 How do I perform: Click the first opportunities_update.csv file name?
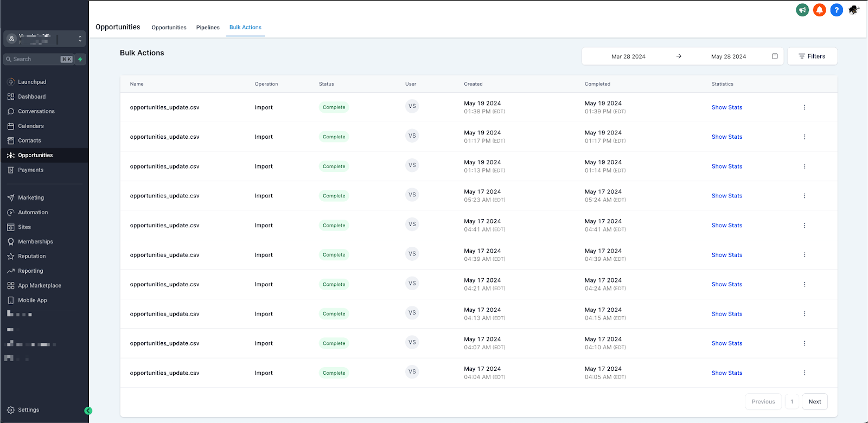pyautogui.click(x=165, y=107)
